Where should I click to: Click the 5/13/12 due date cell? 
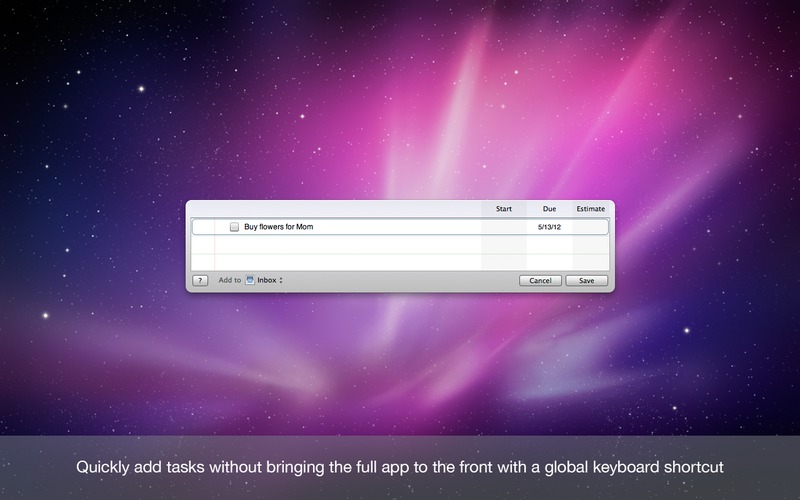[549, 227]
